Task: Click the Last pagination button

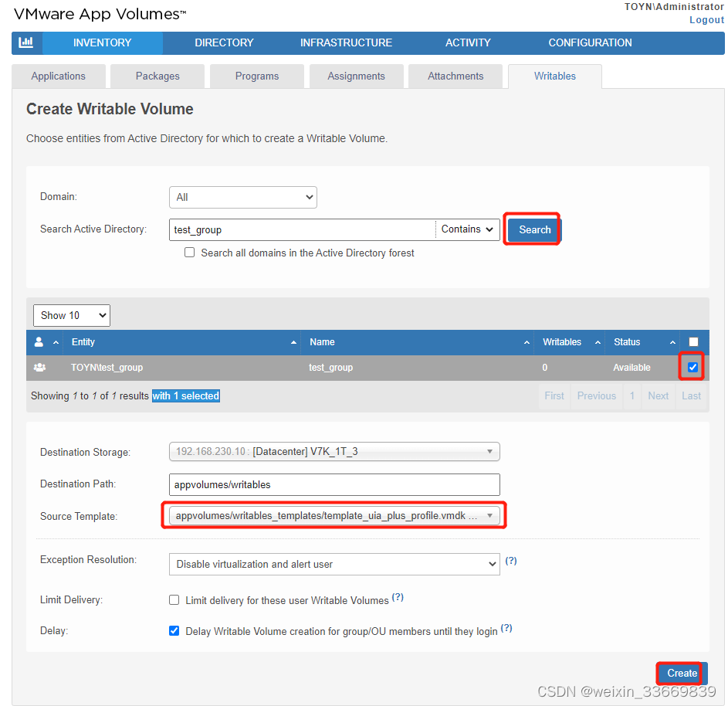Action: [691, 395]
